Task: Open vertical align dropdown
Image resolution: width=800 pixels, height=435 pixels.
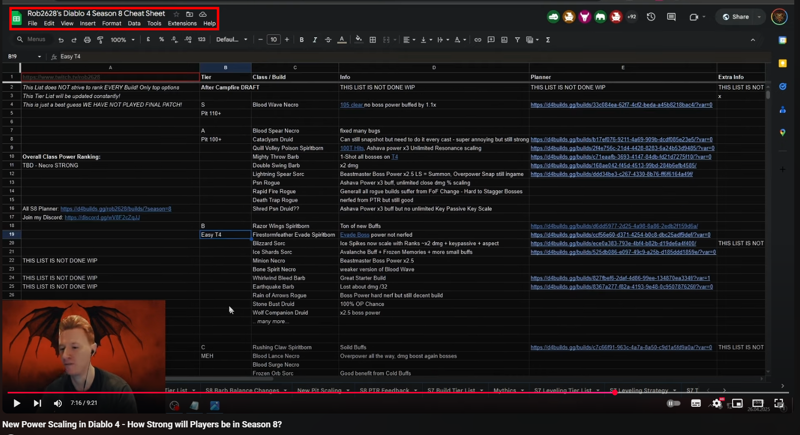Action: point(426,40)
